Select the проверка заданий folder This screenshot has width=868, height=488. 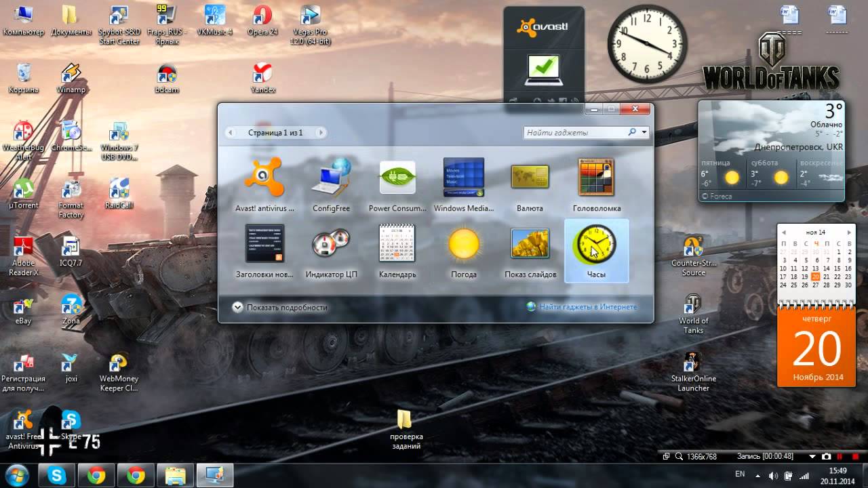click(x=406, y=429)
